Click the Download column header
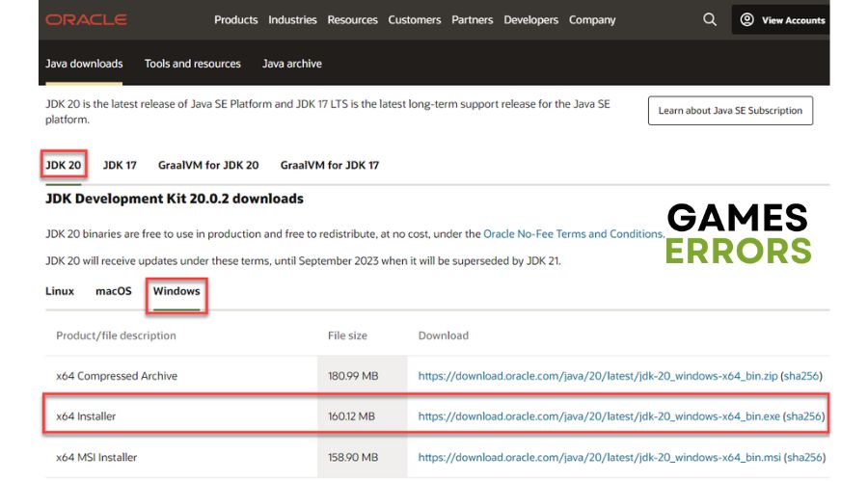The image size is (868, 482). [x=444, y=335]
